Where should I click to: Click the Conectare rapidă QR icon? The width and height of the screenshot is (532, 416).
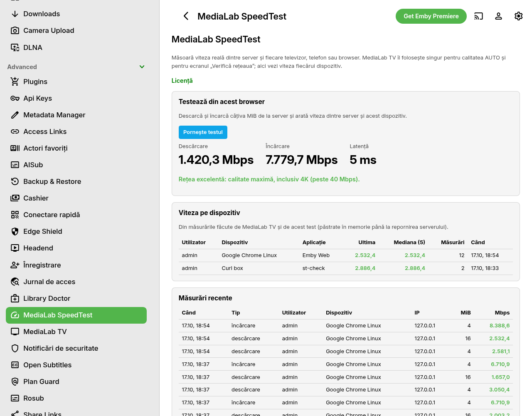[15, 215]
